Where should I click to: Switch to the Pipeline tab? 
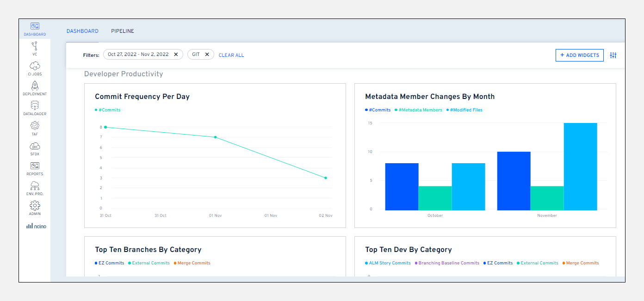tap(123, 31)
